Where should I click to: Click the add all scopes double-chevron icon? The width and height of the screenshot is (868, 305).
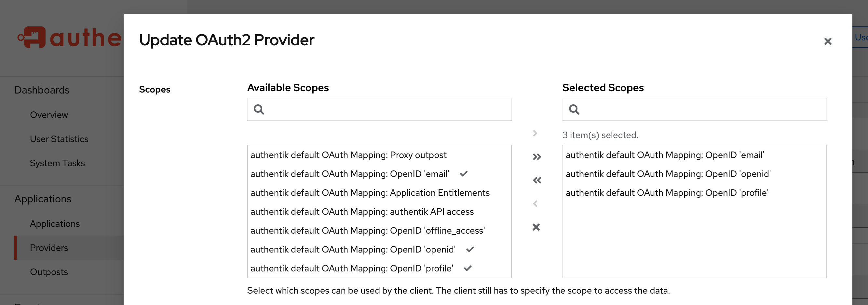pyautogui.click(x=537, y=157)
